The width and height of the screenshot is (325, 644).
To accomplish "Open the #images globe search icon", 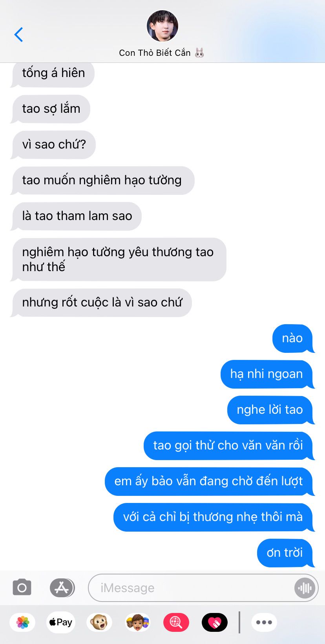I will click(x=176, y=622).
